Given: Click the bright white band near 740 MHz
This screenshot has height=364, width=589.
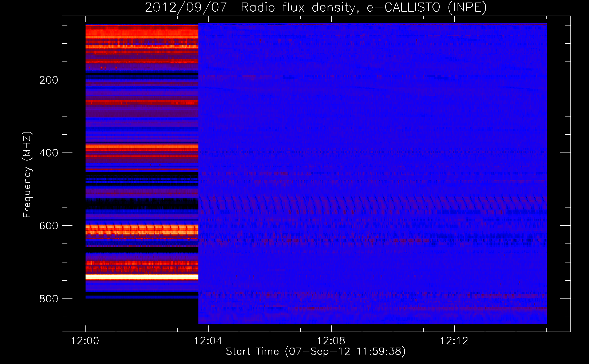Looking at the screenshot, I should 142,277.
